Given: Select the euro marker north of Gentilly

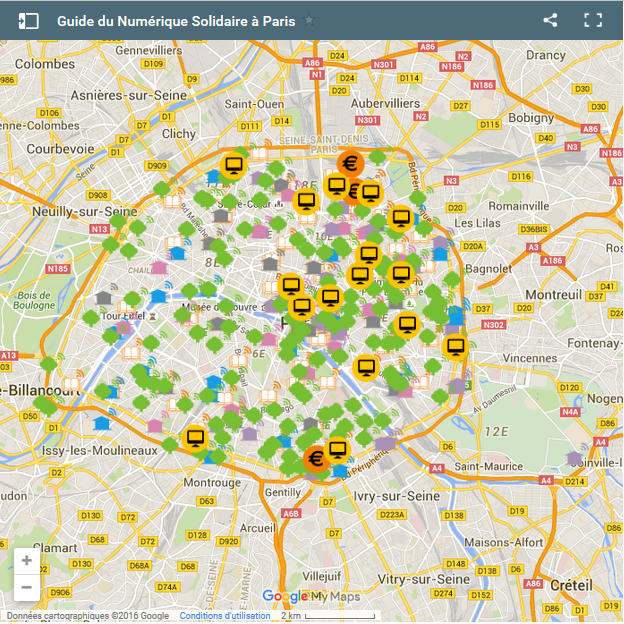Looking at the screenshot, I should 316,460.
